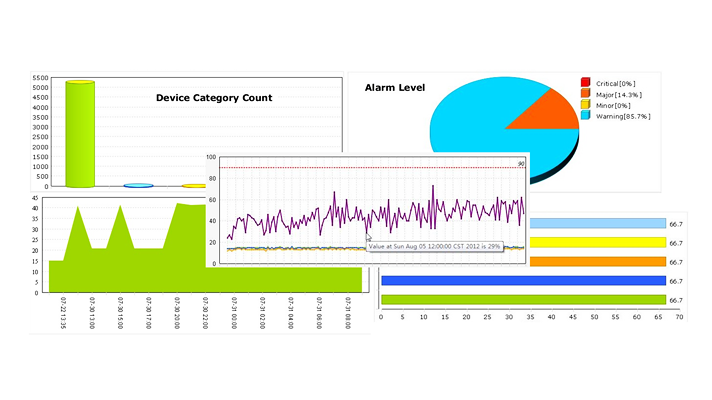This screenshot has width=712, height=400.
Task: Click the orange Major legend swatch
Action: 586,94
